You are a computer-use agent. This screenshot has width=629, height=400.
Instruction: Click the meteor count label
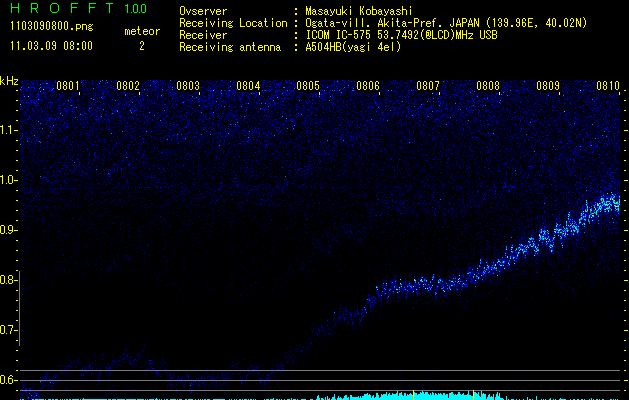pos(142,31)
